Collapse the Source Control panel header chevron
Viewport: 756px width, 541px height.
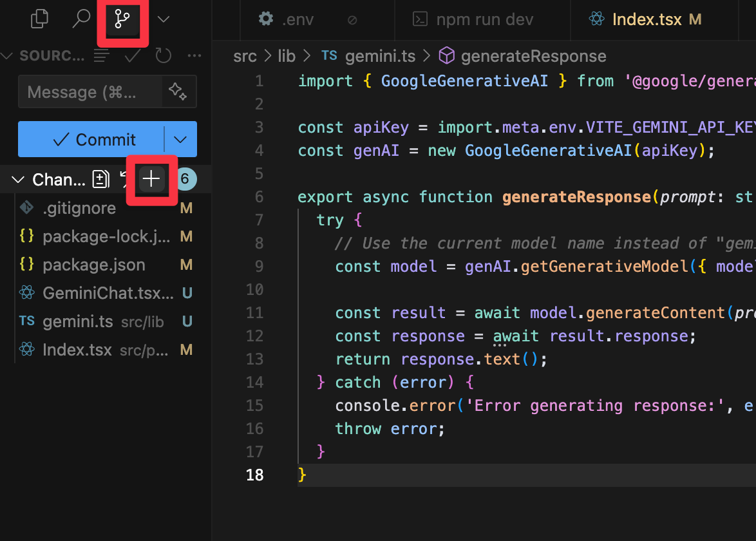point(6,56)
